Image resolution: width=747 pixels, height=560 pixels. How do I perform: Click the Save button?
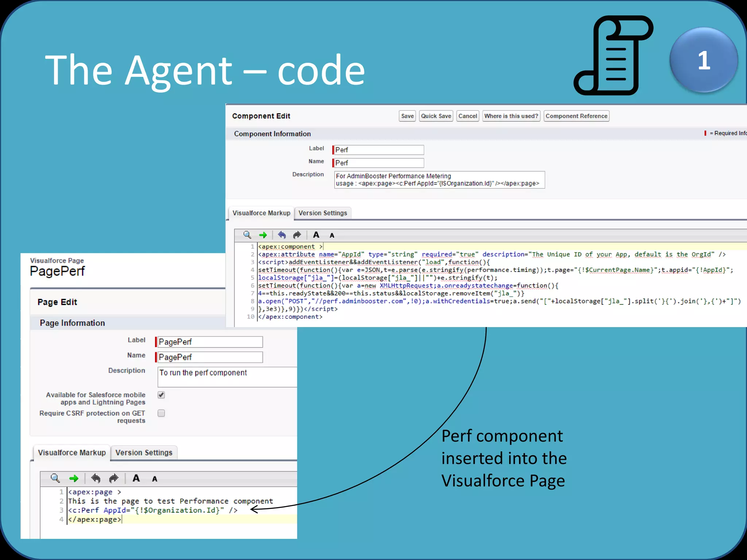pyautogui.click(x=407, y=116)
